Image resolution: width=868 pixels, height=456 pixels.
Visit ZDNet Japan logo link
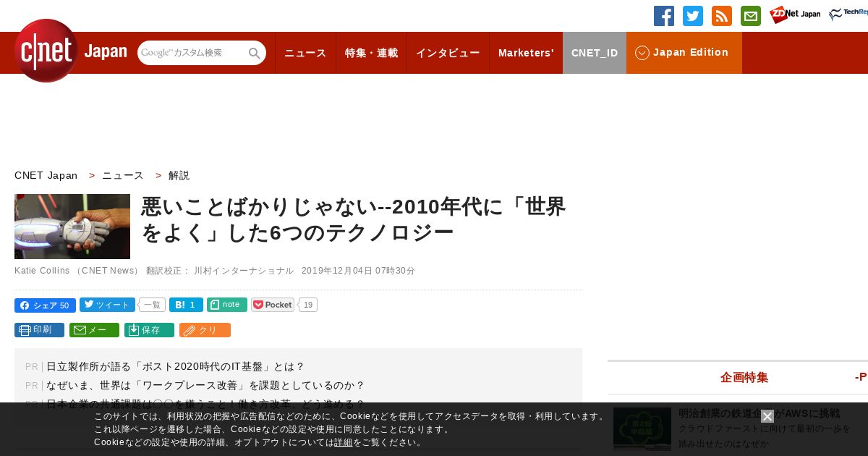click(795, 14)
